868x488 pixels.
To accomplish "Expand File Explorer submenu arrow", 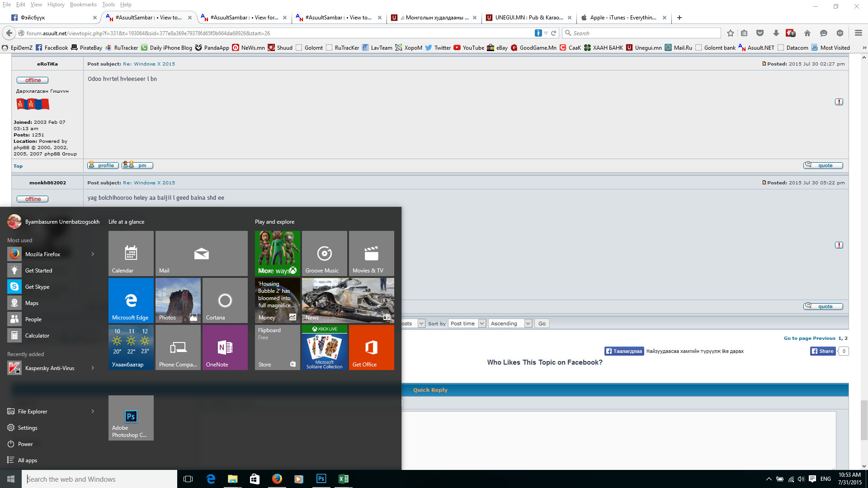I will 93,411.
